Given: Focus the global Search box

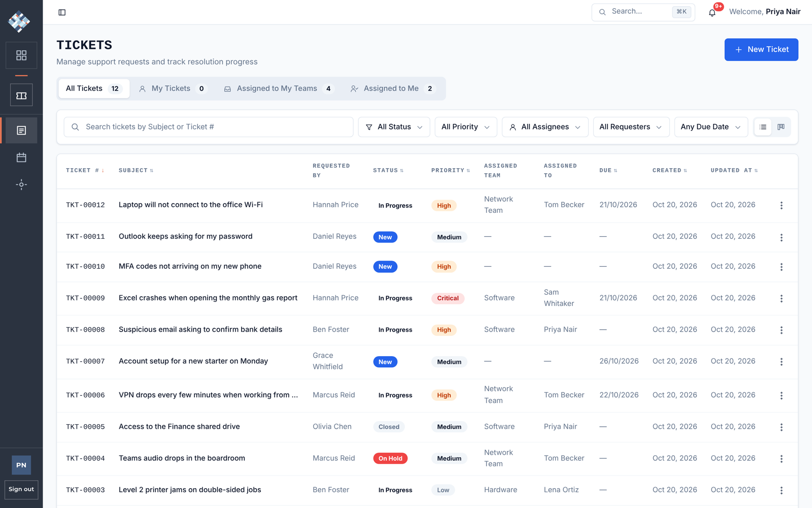Looking at the screenshot, I should [x=643, y=12].
